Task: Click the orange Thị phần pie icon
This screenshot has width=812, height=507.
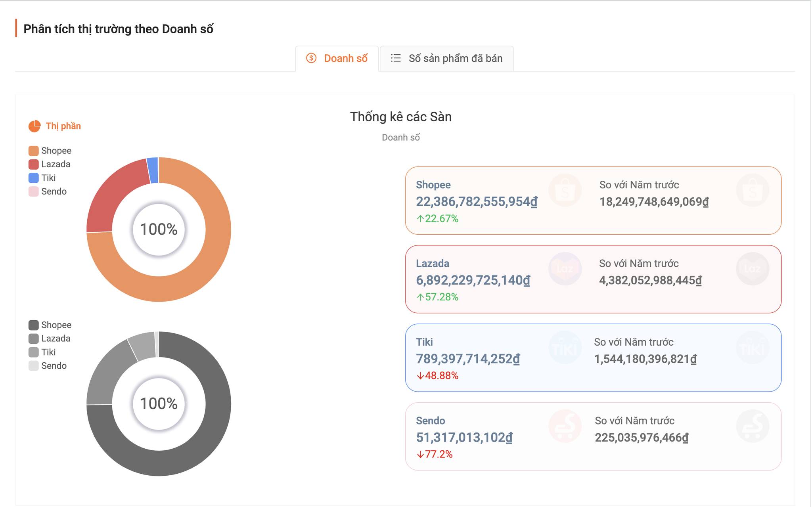Action: coord(34,126)
